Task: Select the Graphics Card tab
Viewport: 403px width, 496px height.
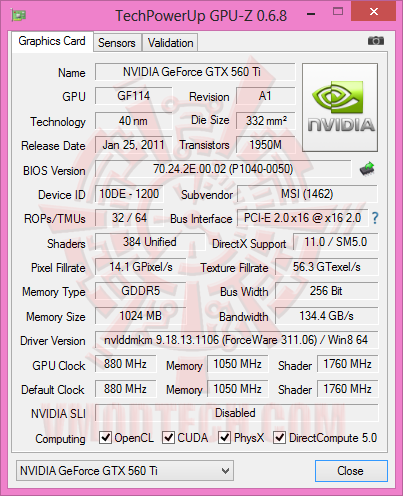Action: coord(52,41)
